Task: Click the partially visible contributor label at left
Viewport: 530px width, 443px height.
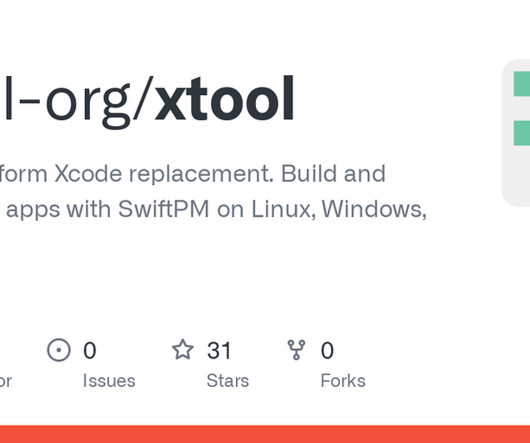Action: [x=6, y=381]
